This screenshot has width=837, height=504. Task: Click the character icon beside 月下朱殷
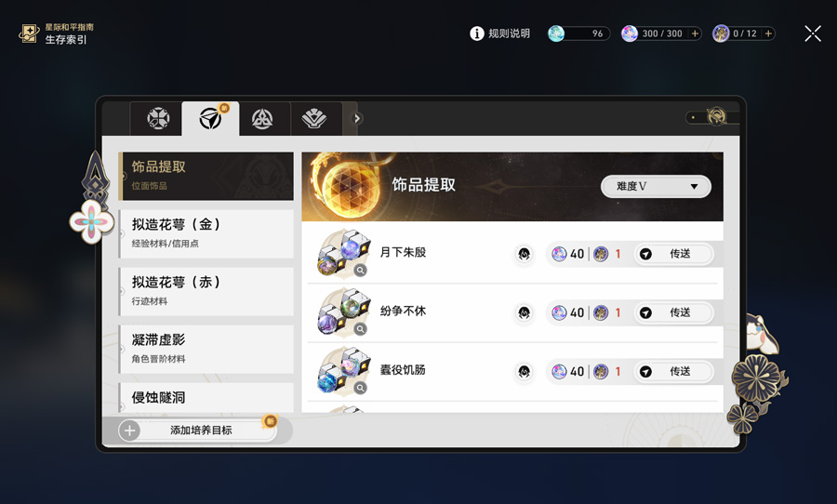pos(524,254)
